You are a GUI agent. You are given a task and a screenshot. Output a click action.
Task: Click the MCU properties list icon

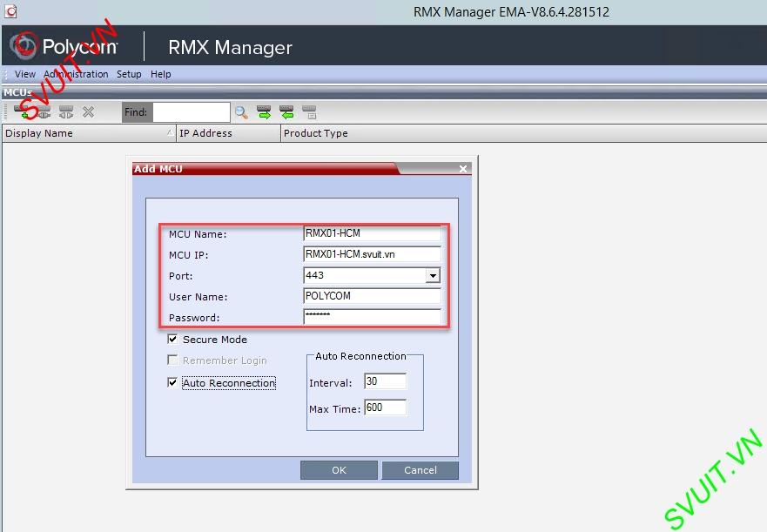[309, 112]
